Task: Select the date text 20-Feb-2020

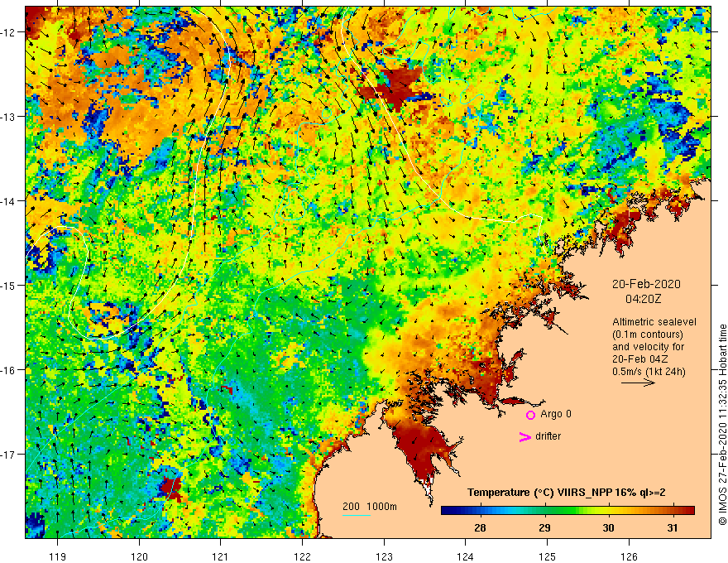Action: 646,284
